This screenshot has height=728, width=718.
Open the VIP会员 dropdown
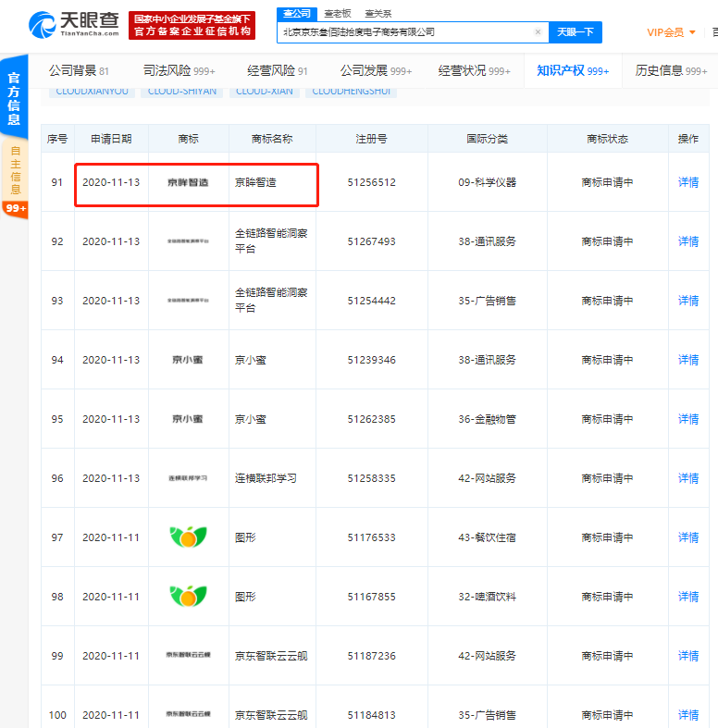coord(671,32)
